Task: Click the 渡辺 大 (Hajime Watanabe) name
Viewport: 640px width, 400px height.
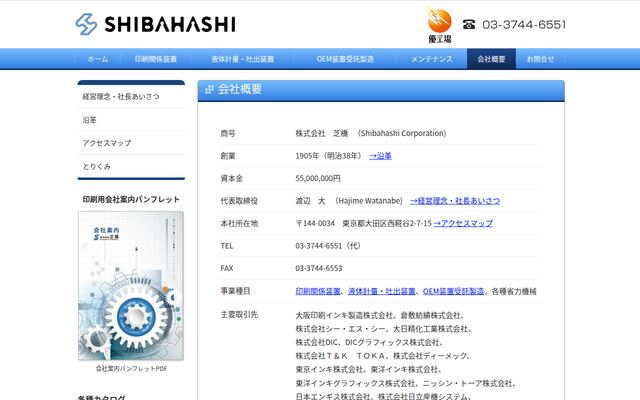Action: pos(349,201)
